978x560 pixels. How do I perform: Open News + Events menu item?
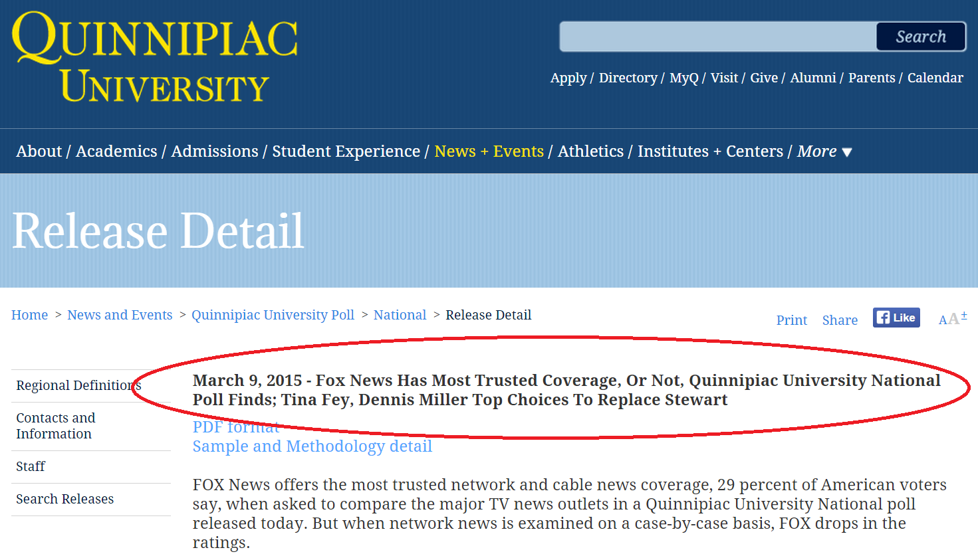489,151
